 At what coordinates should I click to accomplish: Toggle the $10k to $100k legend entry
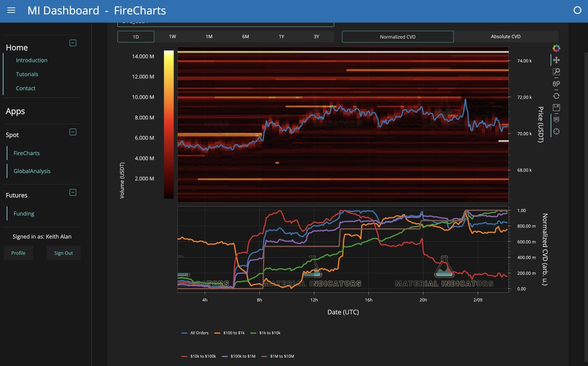click(198, 356)
